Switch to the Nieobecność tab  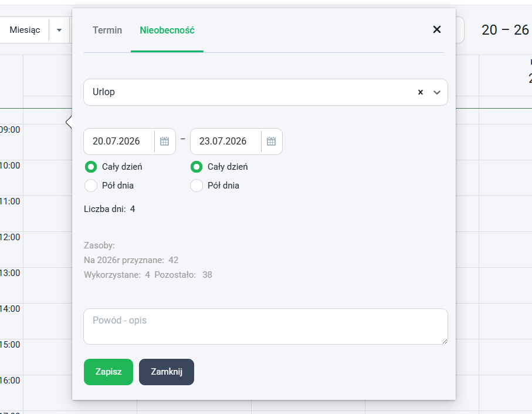tap(167, 30)
